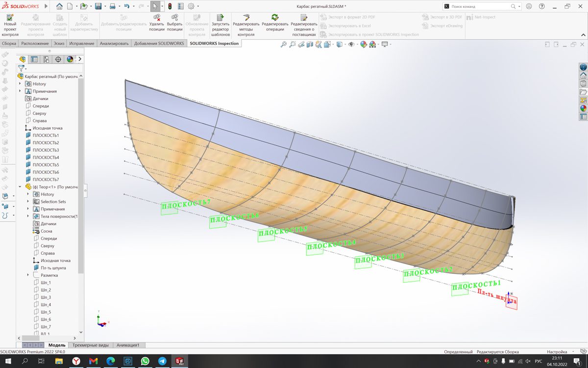The height and width of the screenshot is (368, 588).
Task: Click the Home icon in the top toolbar
Action: point(59,6)
